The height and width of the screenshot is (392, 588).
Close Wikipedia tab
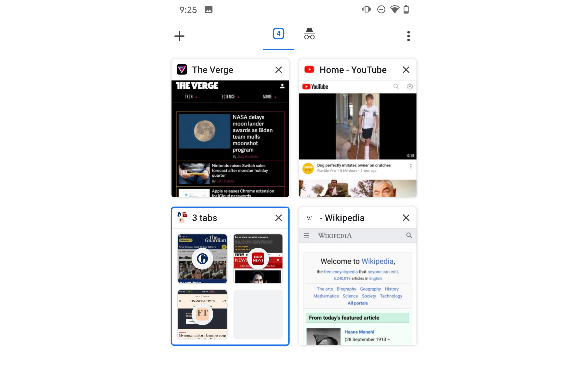[406, 217]
